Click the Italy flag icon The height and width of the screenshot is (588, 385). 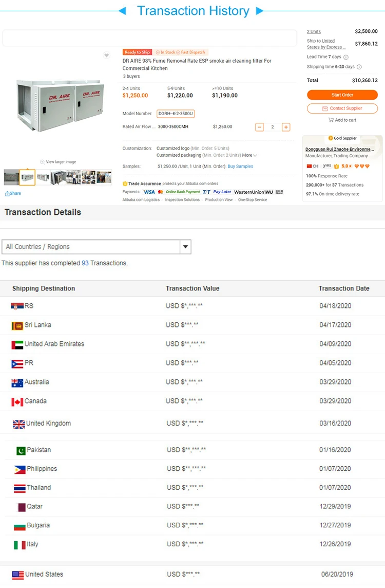point(20,545)
